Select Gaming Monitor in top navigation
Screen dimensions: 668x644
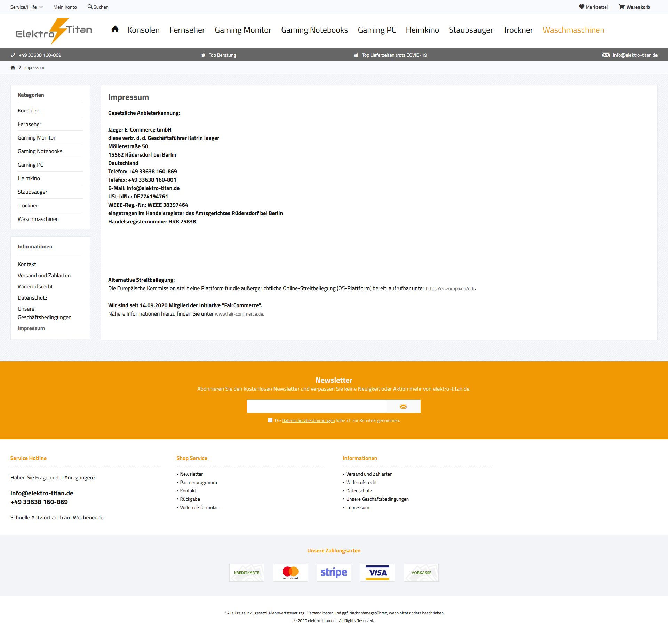coord(243,30)
